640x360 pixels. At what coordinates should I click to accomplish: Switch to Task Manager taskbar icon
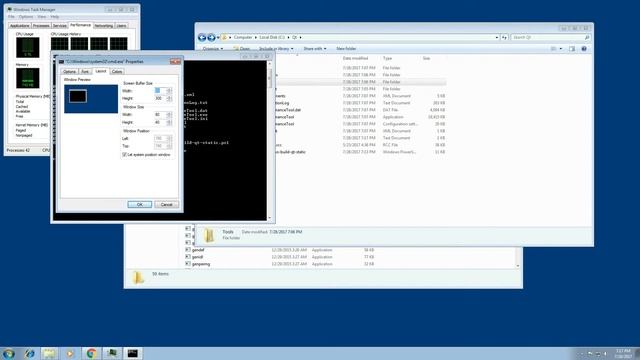(x=112, y=353)
